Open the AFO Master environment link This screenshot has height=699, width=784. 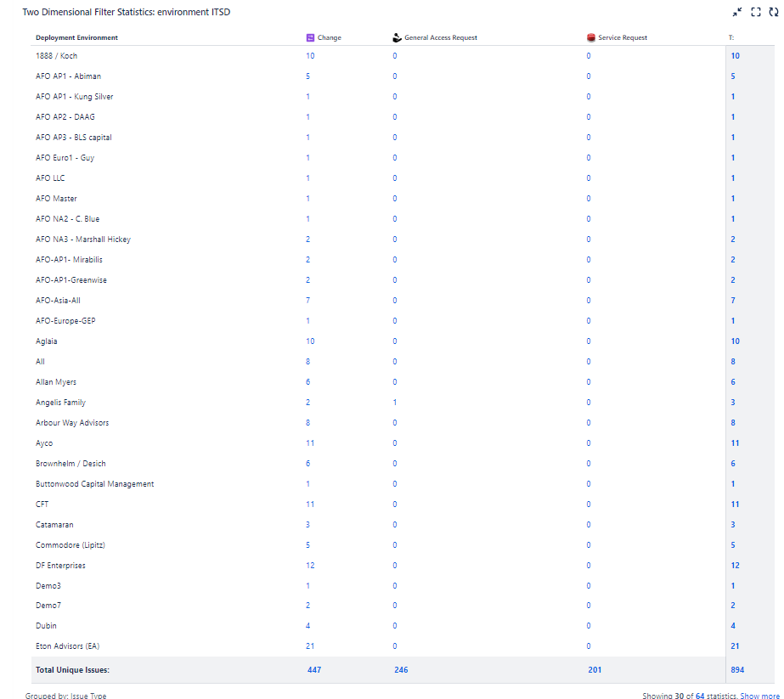pos(56,198)
